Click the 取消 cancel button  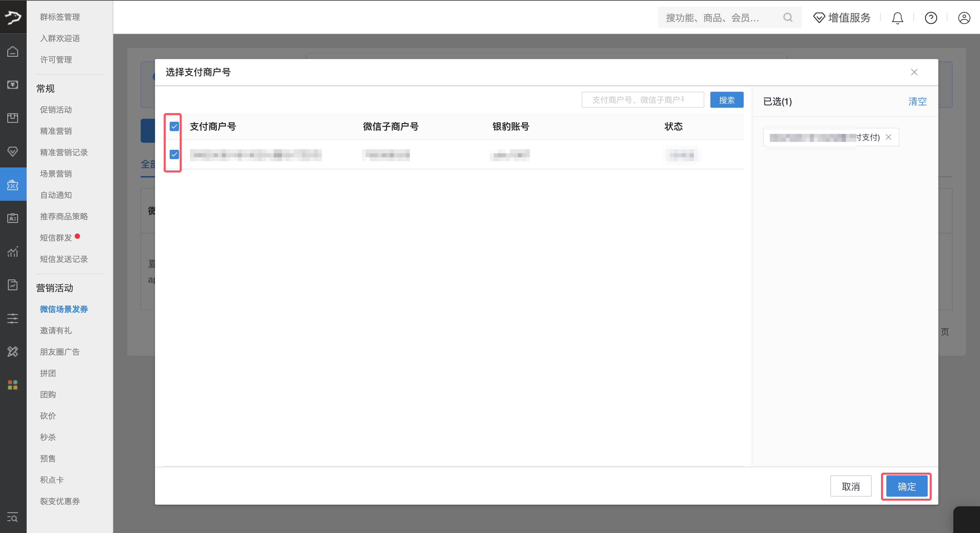click(851, 486)
